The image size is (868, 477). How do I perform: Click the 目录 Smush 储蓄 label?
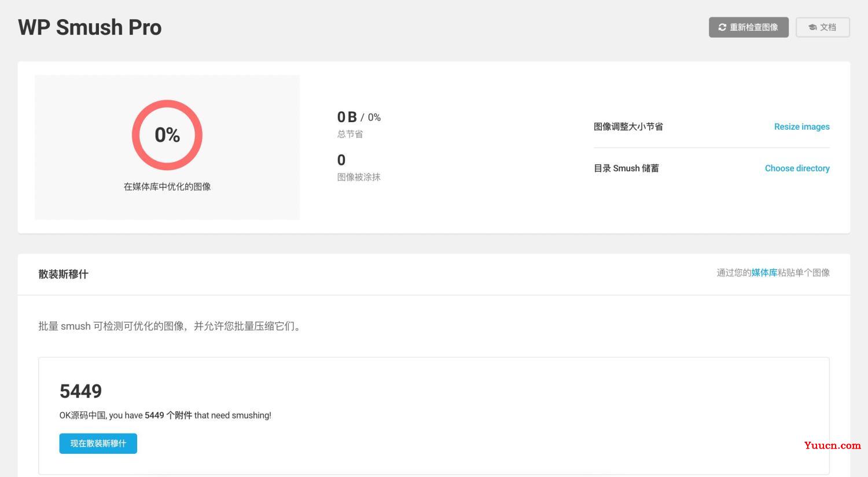[626, 168]
